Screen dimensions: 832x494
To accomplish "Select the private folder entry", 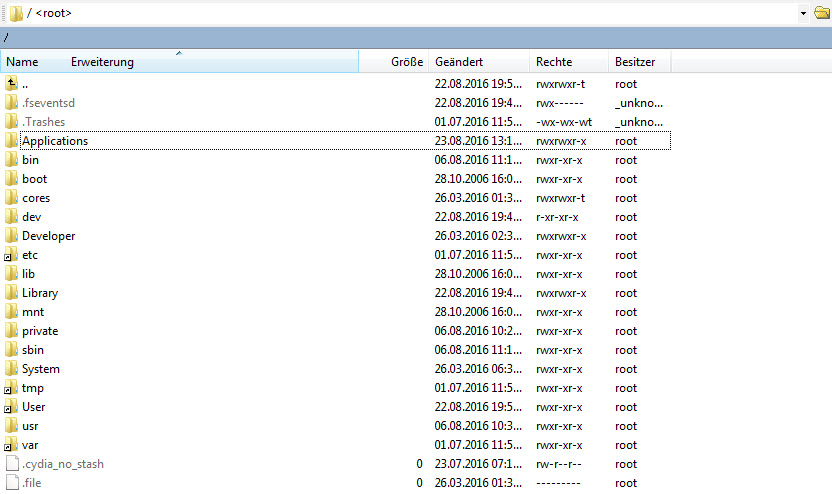I will click(40, 331).
